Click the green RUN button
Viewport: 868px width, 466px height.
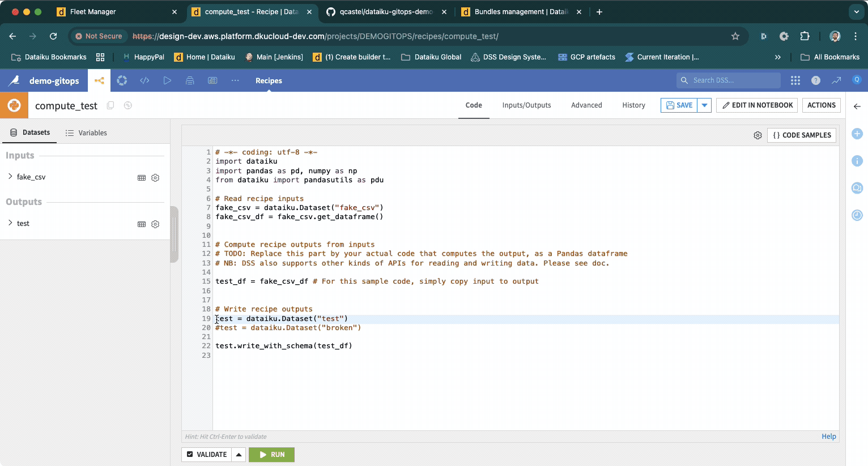pyautogui.click(x=271, y=455)
